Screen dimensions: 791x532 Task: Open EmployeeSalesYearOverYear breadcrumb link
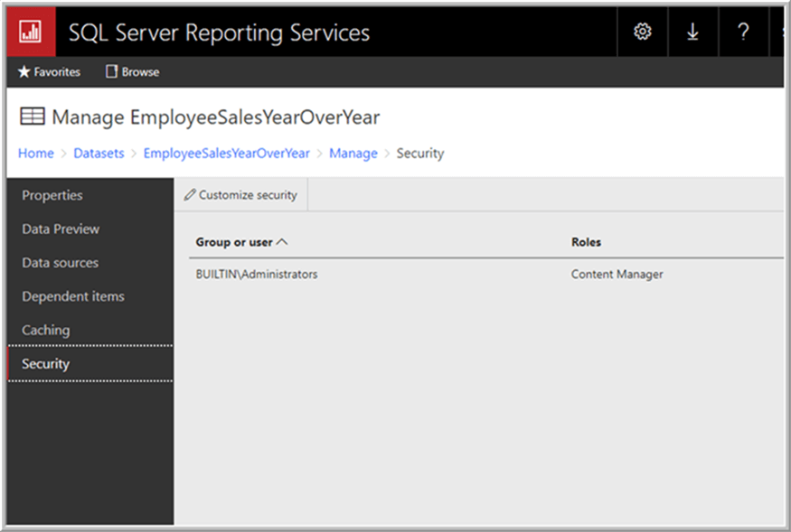[227, 154]
